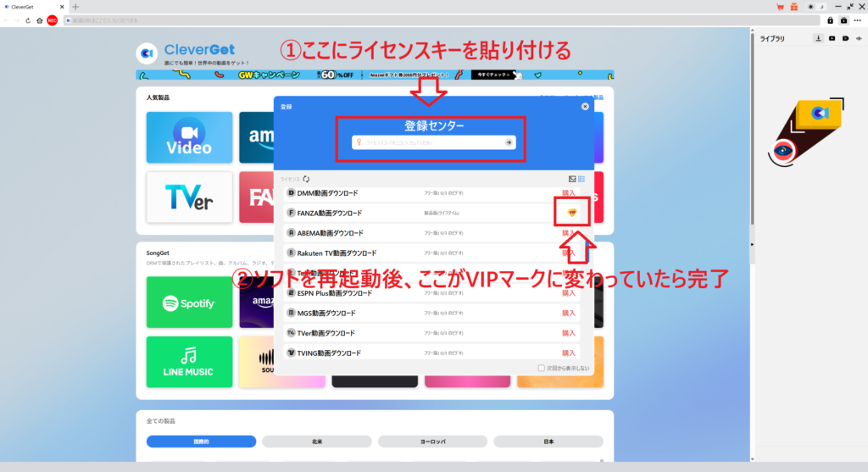Switch to light theme sun toggle

(x=811, y=7)
